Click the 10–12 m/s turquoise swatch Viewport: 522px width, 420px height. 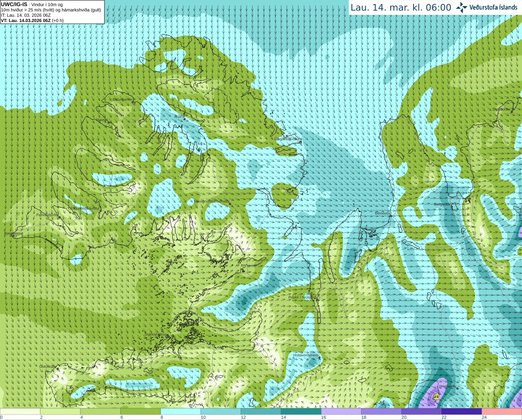(221, 411)
